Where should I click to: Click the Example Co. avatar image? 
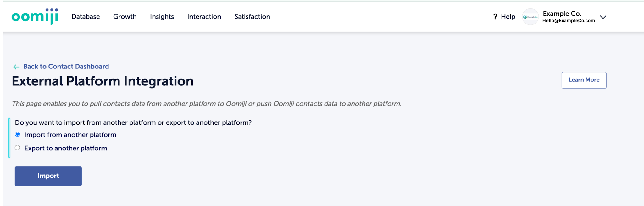point(530,17)
